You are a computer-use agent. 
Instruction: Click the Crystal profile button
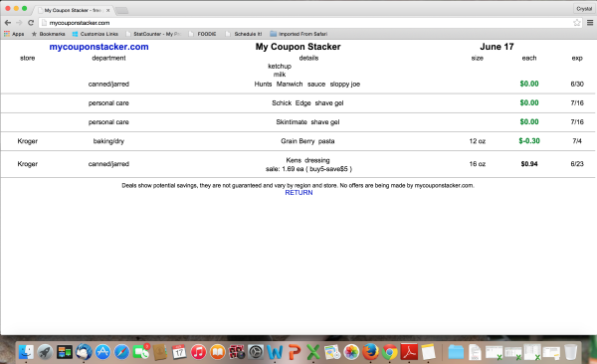coord(584,9)
